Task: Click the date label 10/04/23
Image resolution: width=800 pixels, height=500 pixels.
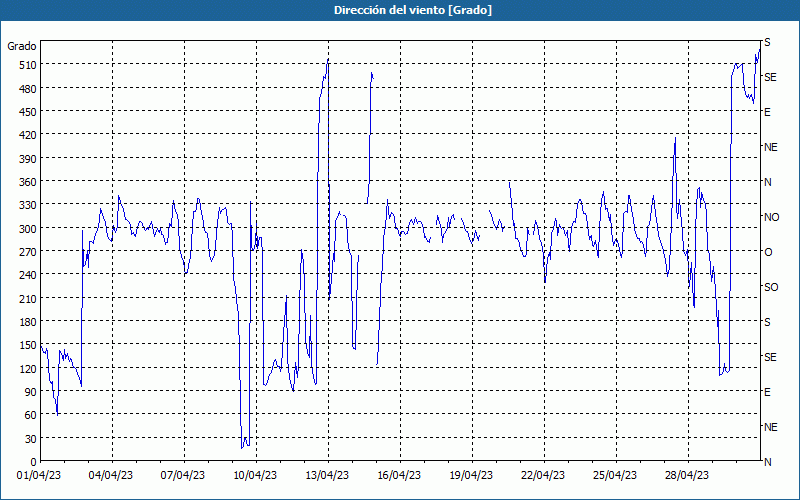Action: coord(255,475)
